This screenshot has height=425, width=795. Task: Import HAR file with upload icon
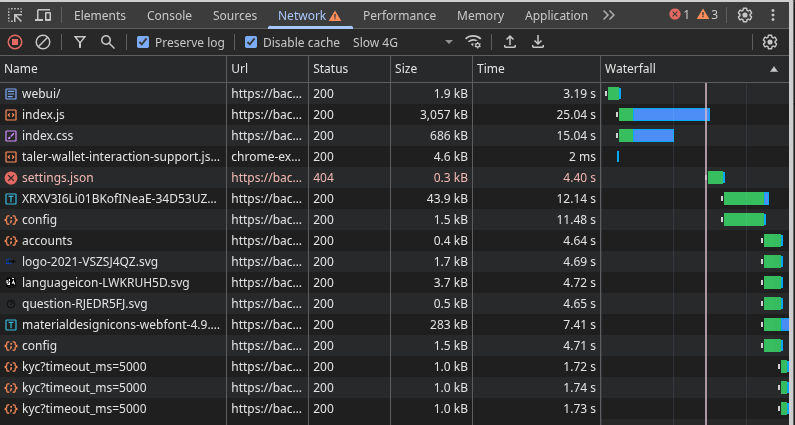coord(510,42)
